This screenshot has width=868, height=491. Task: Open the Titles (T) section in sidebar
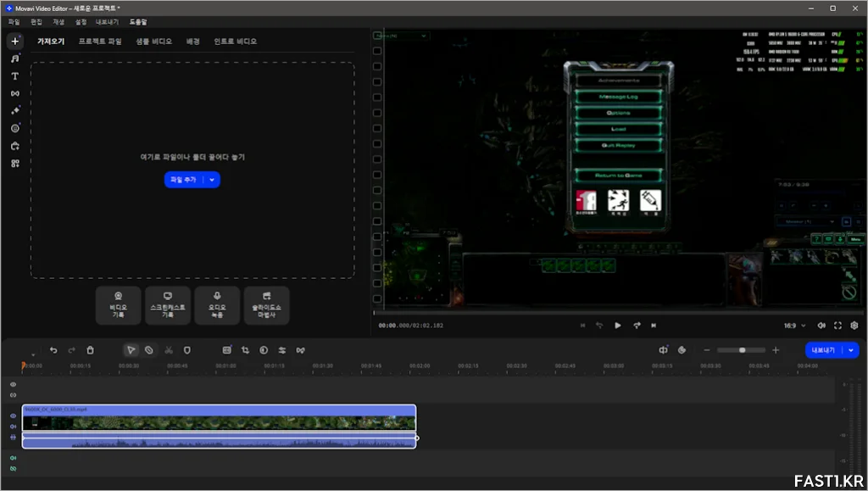click(x=15, y=75)
